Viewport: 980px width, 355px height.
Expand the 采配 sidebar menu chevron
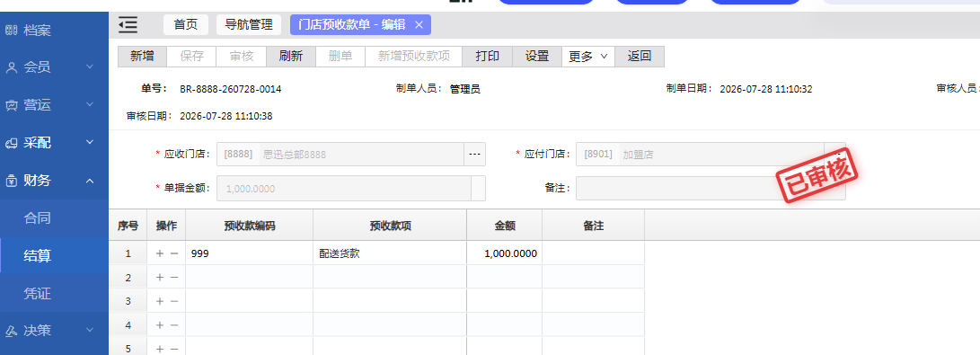pyautogui.click(x=89, y=143)
